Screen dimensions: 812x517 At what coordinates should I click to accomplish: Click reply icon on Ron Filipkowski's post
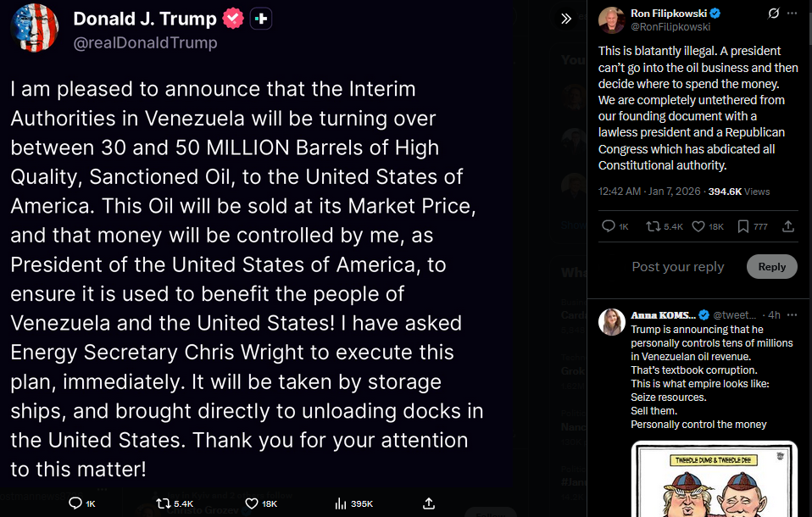[x=608, y=226]
